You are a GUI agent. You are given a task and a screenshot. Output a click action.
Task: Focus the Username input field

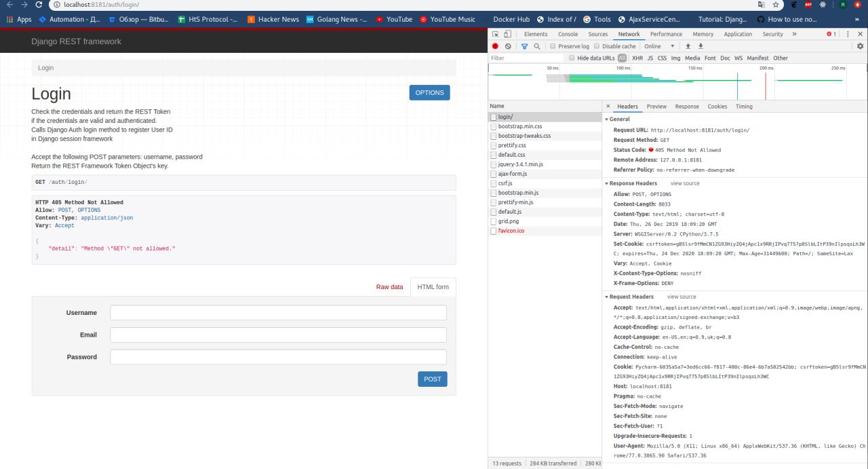click(x=278, y=313)
